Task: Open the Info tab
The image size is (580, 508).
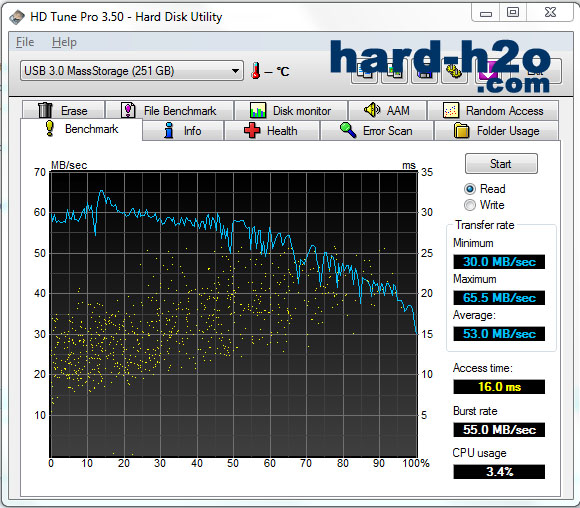Action: point(183,131)
